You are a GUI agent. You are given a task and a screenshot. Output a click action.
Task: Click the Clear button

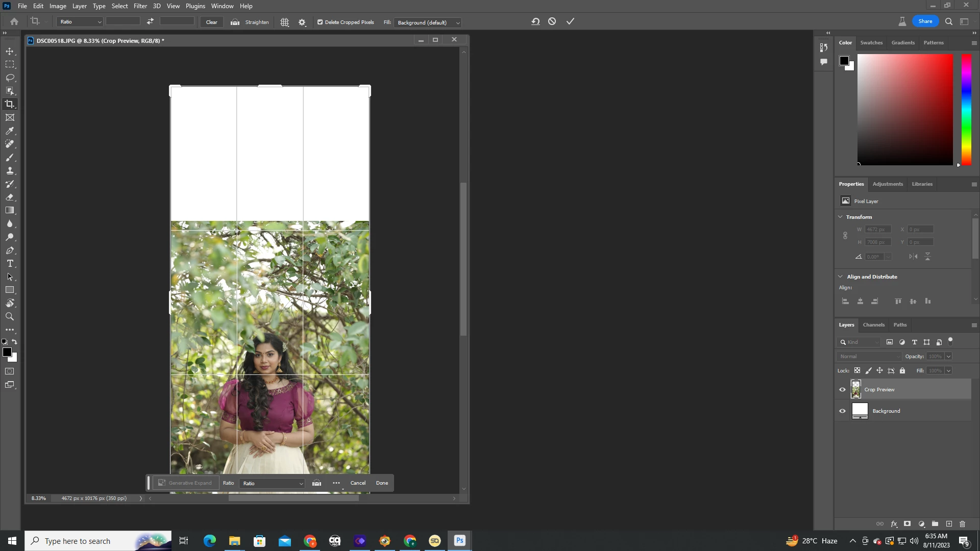[x=211, y=22]
